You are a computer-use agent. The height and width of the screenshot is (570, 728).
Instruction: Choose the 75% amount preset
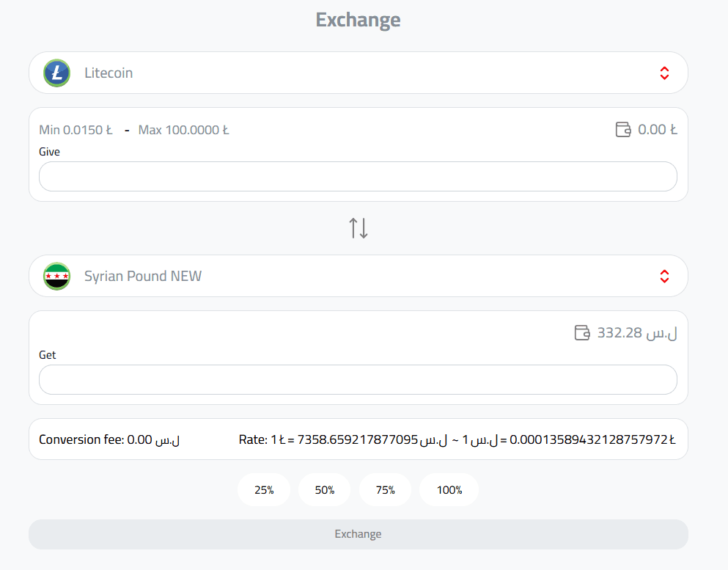pyautogui.click(x=385, y=489)
